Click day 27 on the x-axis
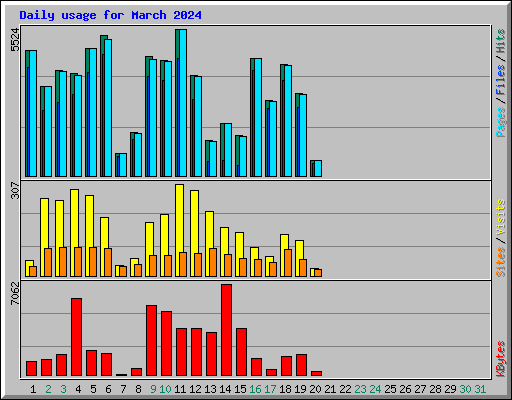The image size is (512, 400). pyautogui.click(x=420, y=389)
